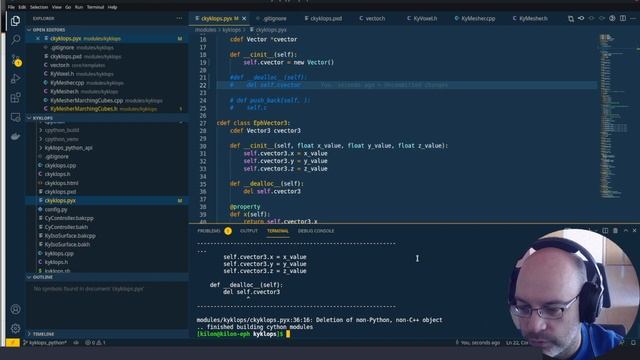Open the Go menu
640x360 pixels.
pyautogui.click(x=68, y=7)
